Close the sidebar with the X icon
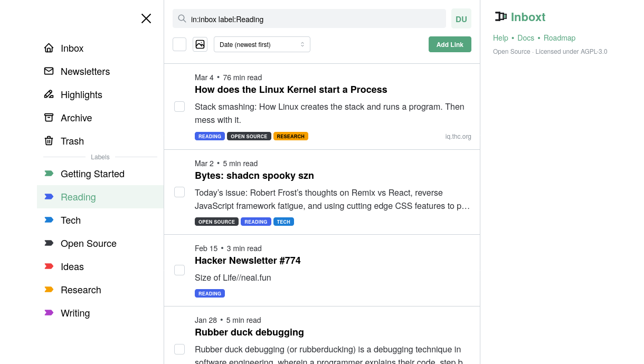The image size is (644, 364). 146,18
